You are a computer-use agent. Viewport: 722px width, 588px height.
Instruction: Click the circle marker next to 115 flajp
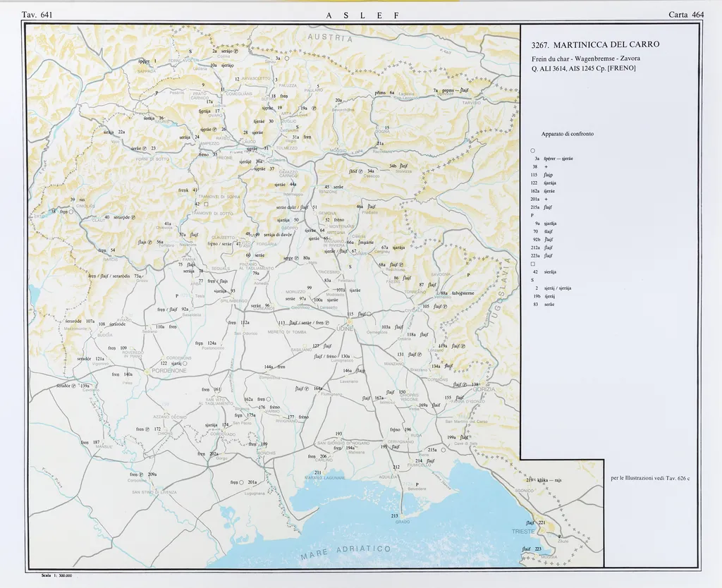[x=367, y=314]
